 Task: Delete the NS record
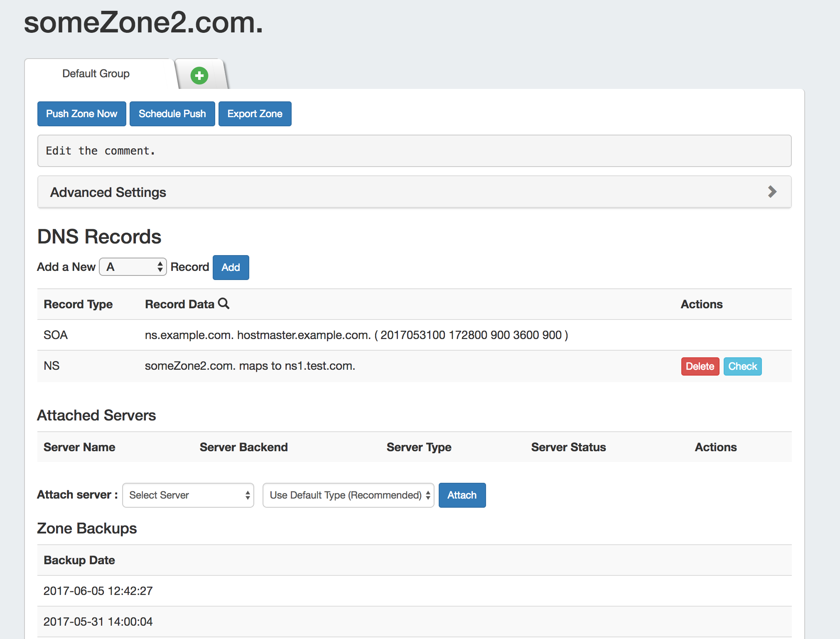click(700, 366)
